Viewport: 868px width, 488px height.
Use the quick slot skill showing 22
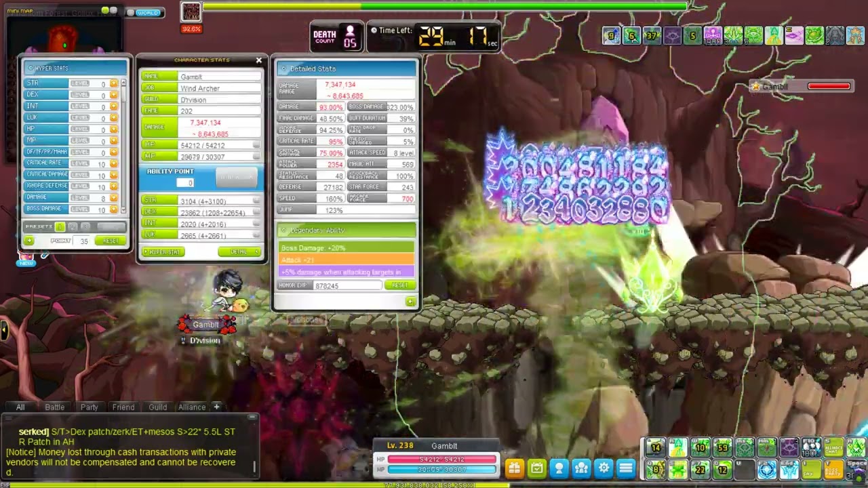700,470
